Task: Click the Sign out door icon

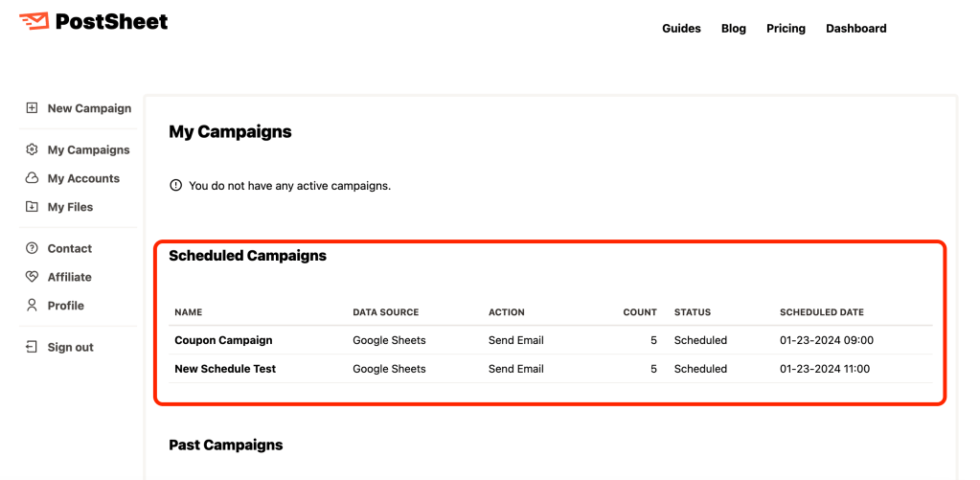Action: point(32,347)
